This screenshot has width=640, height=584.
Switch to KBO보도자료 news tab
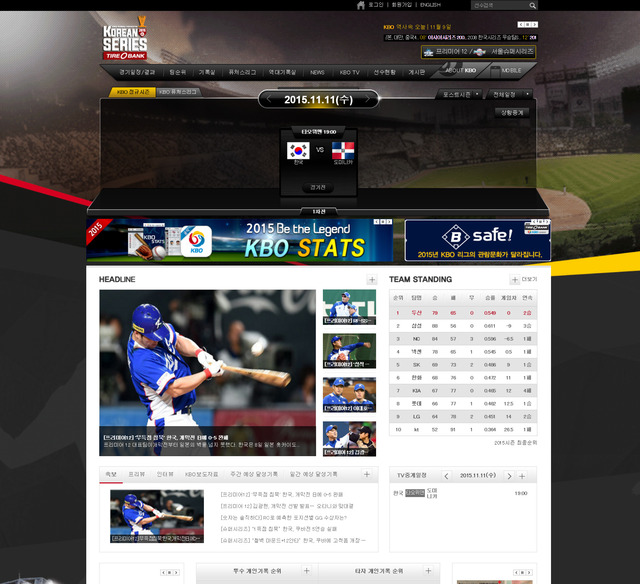[201, 474]
